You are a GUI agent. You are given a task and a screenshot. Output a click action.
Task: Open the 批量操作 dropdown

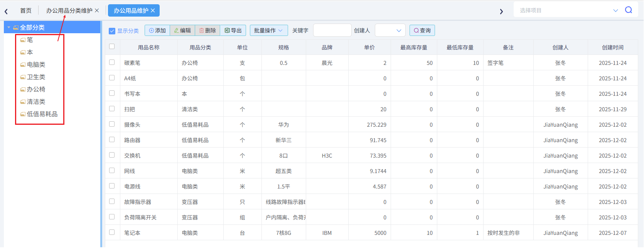point(268,31)
